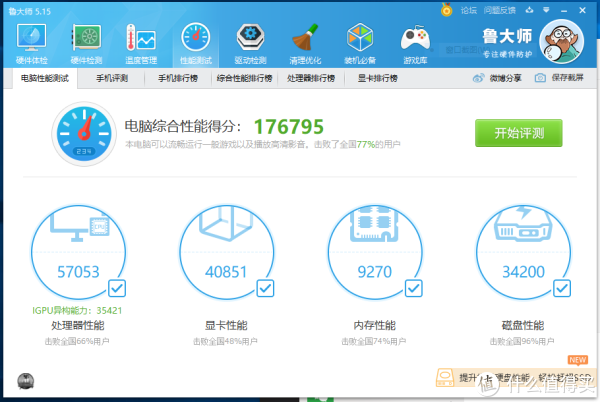Click the 磁盘性能 label
The image size is (600, 402).
click(x=523, y=326)
